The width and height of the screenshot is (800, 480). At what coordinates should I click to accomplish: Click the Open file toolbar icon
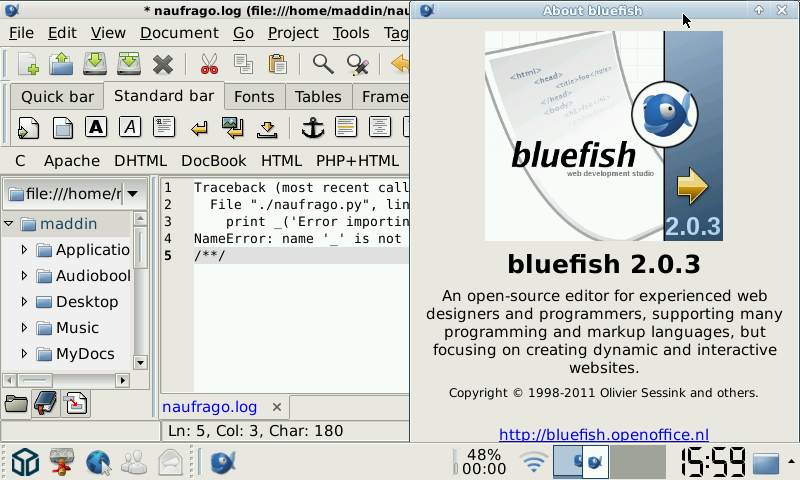(61, 64)
